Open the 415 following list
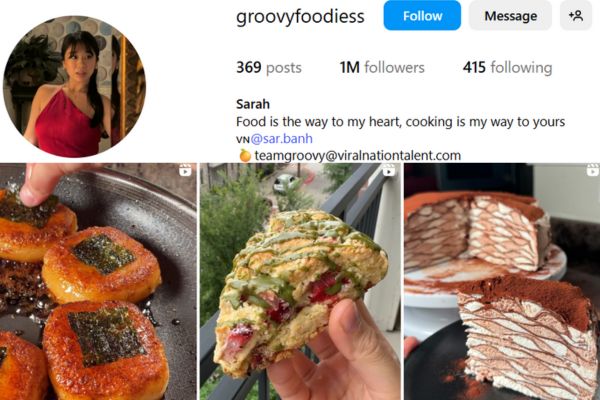Image resolution: width=600 pixels, height=400 pixels. click(507, 68)
